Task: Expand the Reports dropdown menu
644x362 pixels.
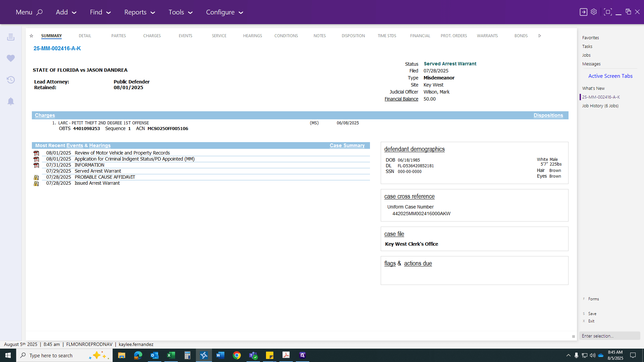Action: [140, 12]
